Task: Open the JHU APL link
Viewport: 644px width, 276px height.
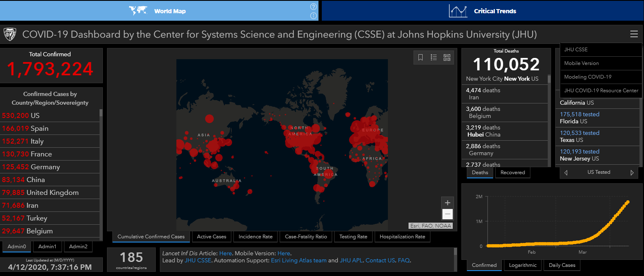Action: click(351, 260)
